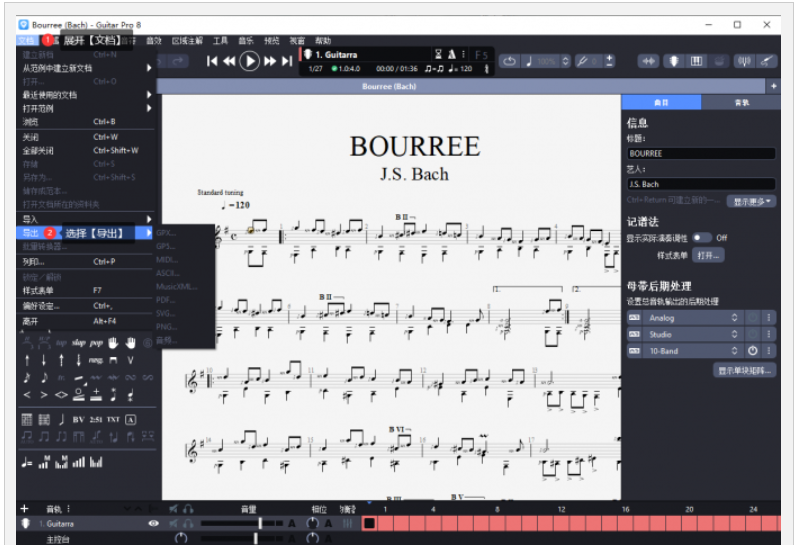This screenshot has height=545, width=798.
Task: Toggle the concert pitch display switch
Action: pyautogui.click(x=701, y=238)
